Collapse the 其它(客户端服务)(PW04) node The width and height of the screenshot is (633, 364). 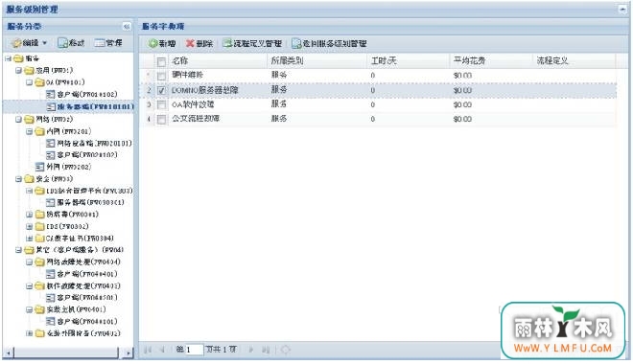(x=18, y=250)
